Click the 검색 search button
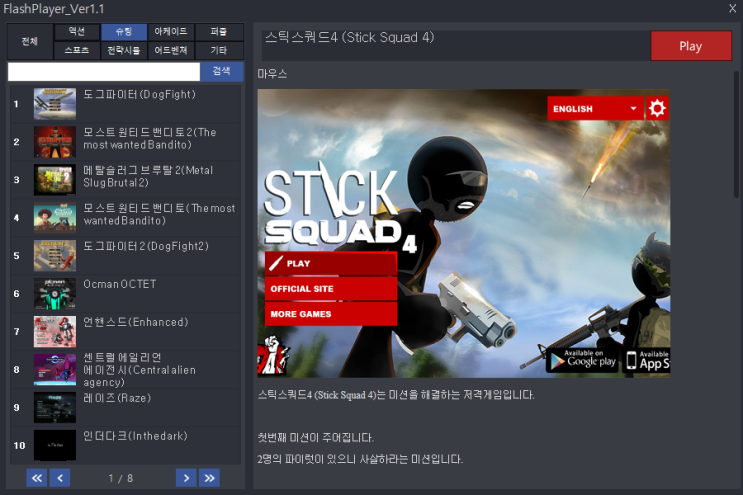 (x=222, y=72)
